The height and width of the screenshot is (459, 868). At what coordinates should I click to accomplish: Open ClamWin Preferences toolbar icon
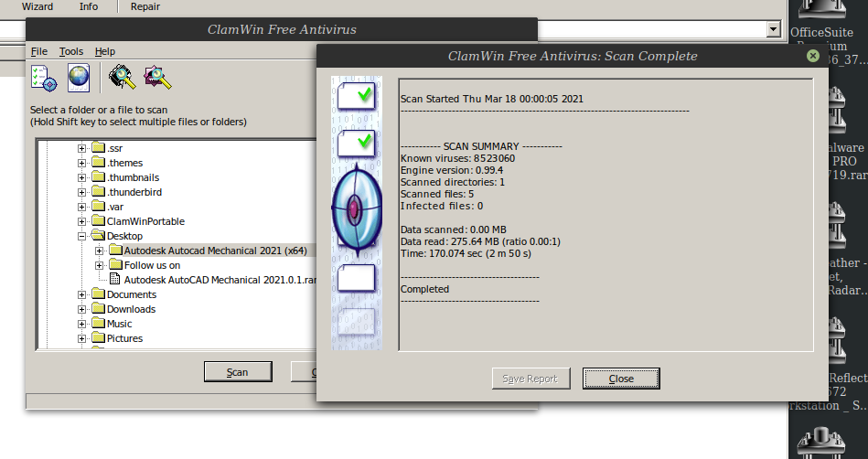pyautogui.click(x=44, y=78)
